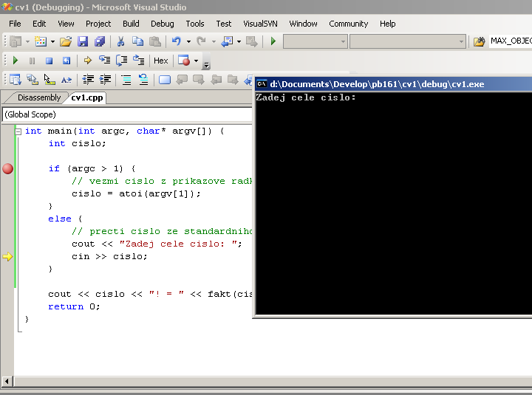Image resolution: width=532 pixels, height=395 pixels.
Task: Click the scroll left arrow of editor scrollbar
Action: pyautogui.click(x=7, y=382)
